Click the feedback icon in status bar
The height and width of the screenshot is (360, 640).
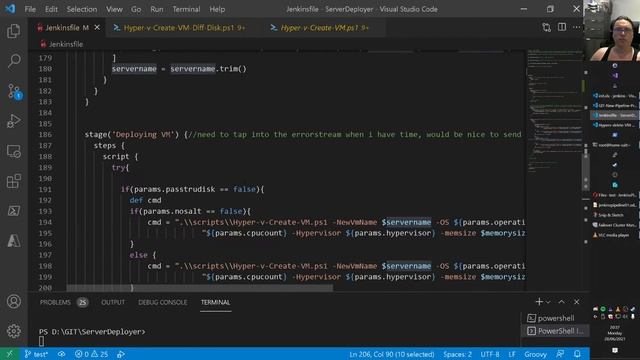pos(560,354)
